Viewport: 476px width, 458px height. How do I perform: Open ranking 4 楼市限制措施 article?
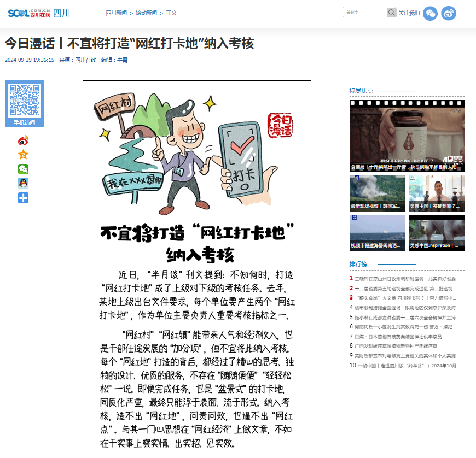407,308
